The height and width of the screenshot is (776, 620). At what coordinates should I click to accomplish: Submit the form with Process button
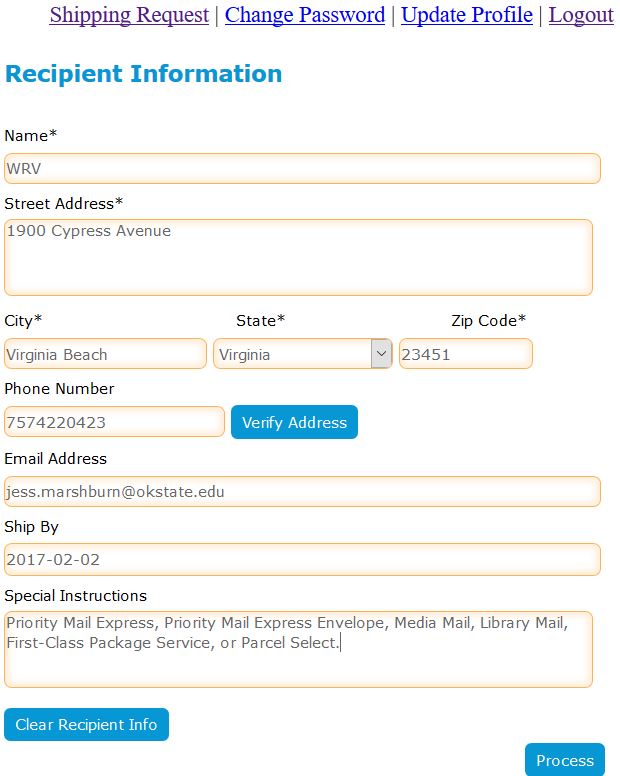[565, 760]
